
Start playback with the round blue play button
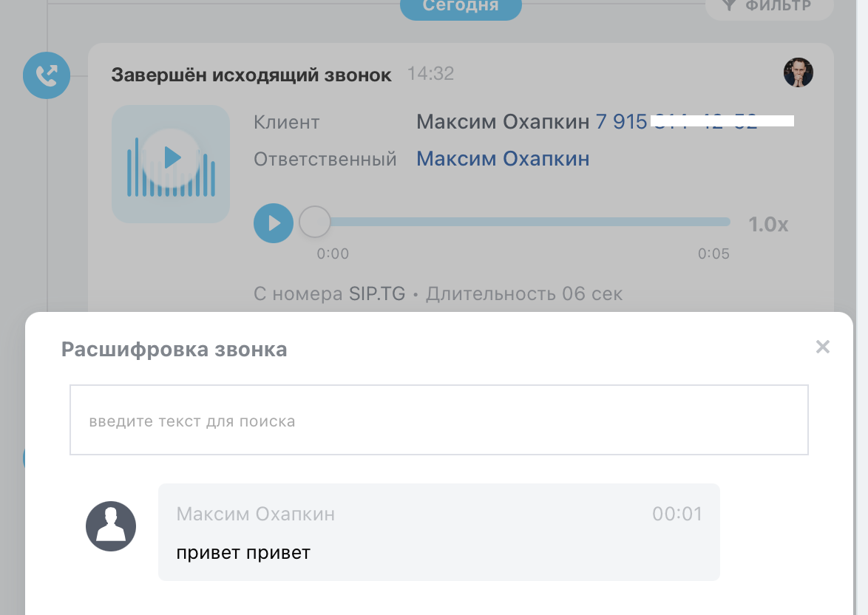coord(274,223)
